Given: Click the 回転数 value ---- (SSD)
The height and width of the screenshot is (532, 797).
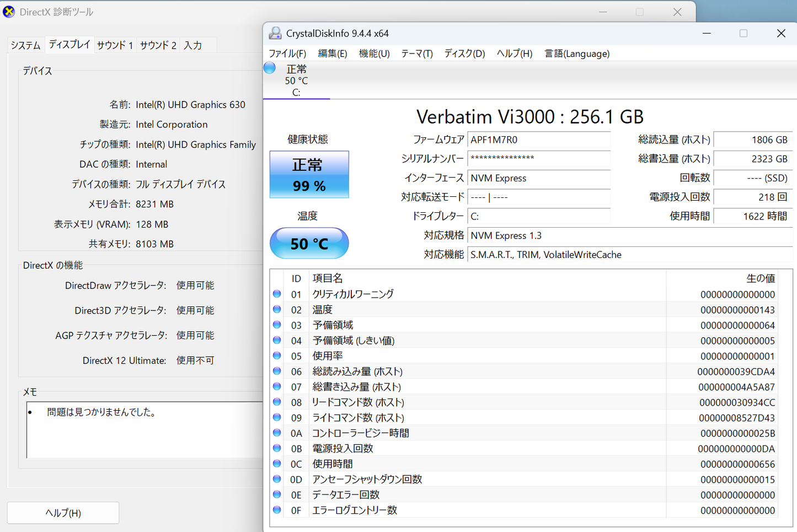Looking at the screenshot, I should (x=753, y=178).
